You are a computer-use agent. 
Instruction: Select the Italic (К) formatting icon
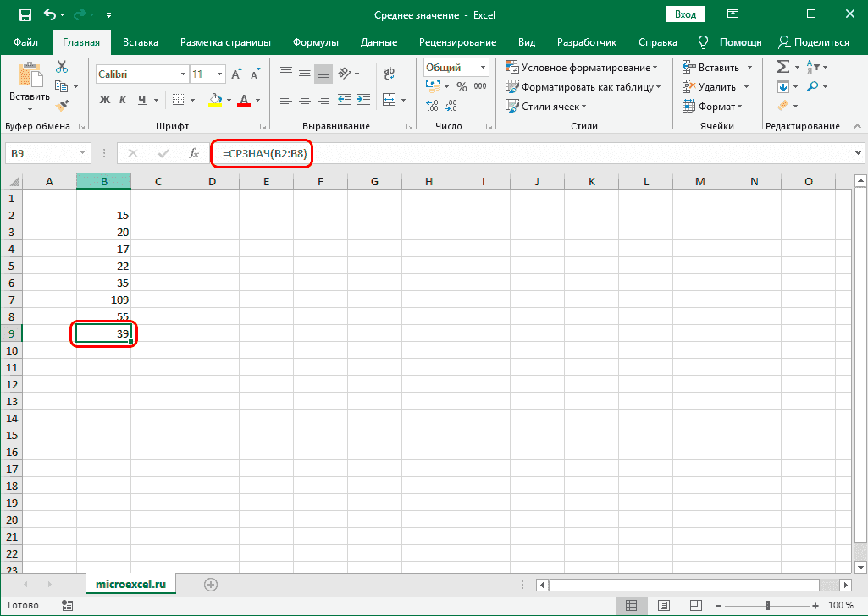tap(123, 98)
